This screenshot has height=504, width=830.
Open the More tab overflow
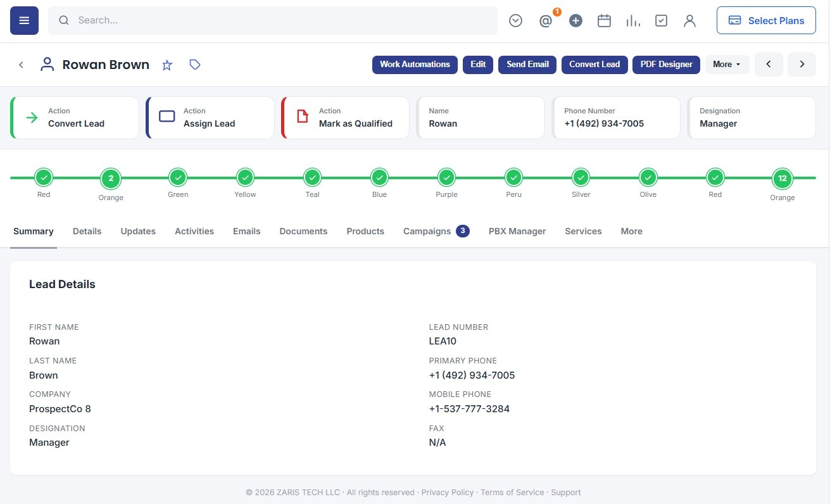pos(631,231)
